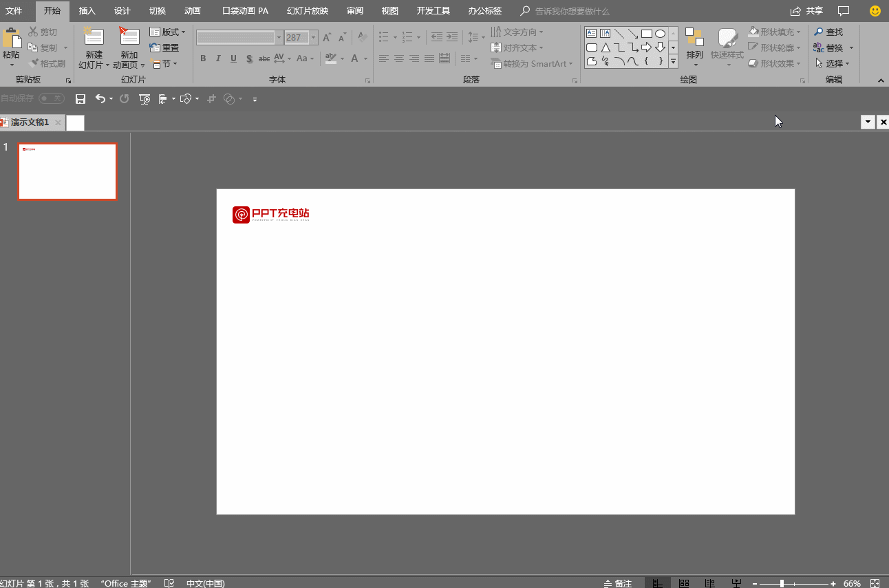Open the font color A button
Viewport: 889px width, 588px height.
point(355,59)
